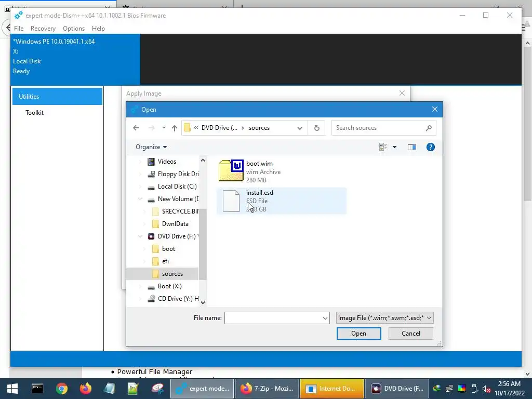Image resolution: width=532 pixels, height=399 pixels.
Task: Select the install.esd file
Action: pyautogui.click(x=281, y=201)
